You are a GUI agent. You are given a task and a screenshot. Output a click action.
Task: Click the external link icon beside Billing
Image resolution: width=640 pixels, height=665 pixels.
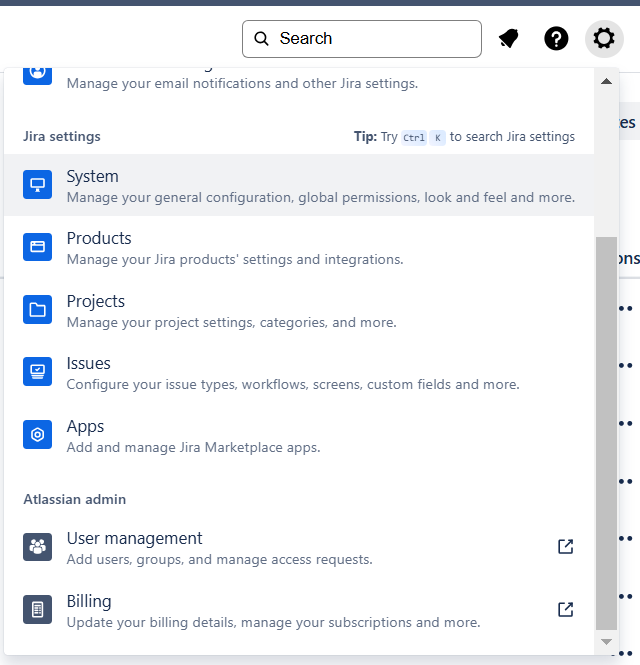565,609
